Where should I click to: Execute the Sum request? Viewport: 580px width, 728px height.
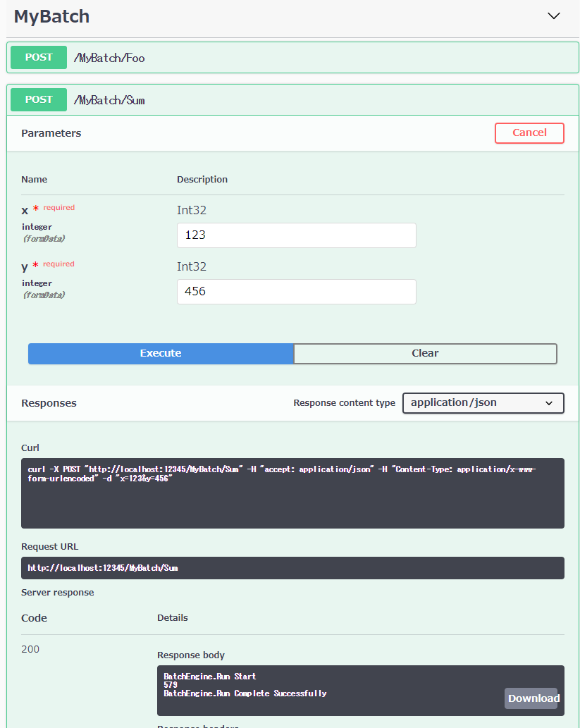pyautogui.click(x=161, y=354)
